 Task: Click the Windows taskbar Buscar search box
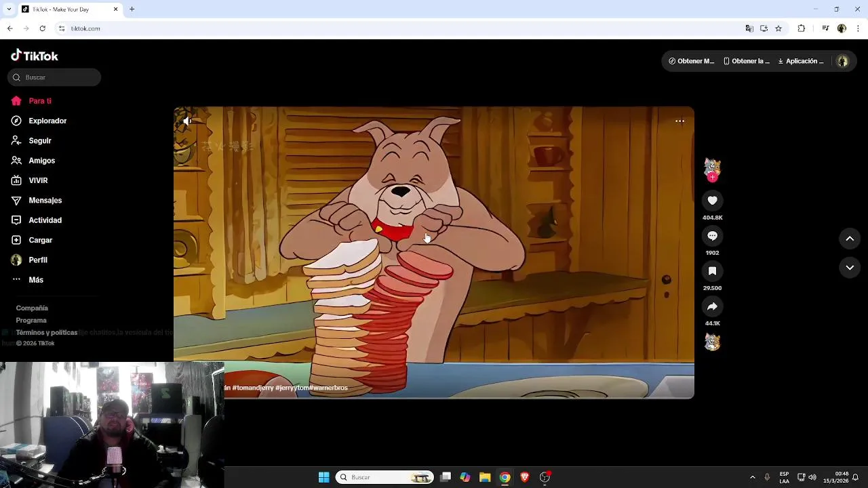click(384, 477)
